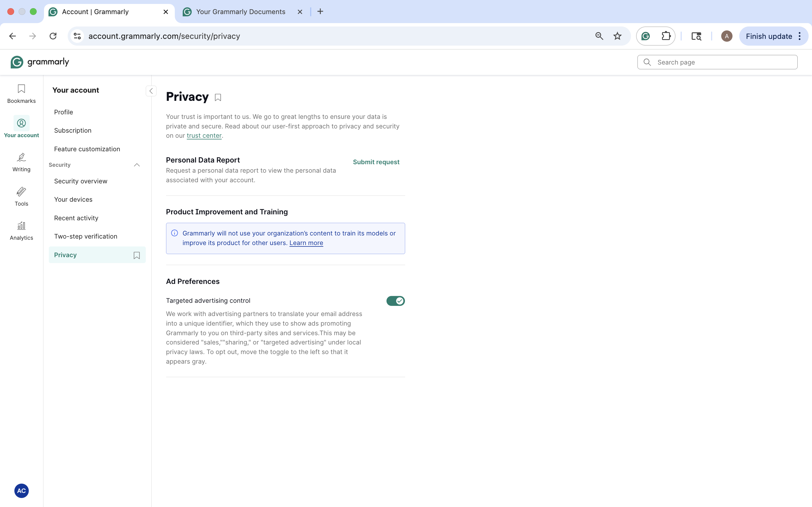This screenshot has height=507, width=812.
Task: Toggle the bookmark on the Privacy sidebar item
Action: 136,255
